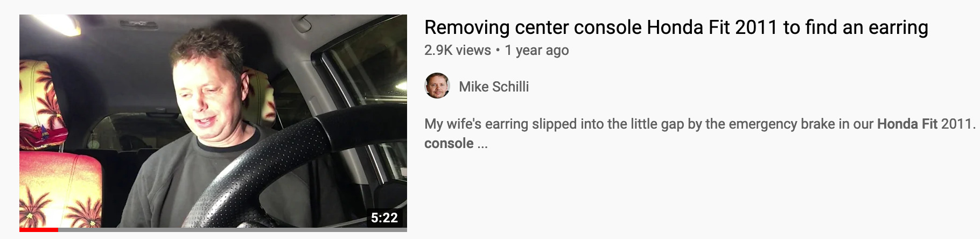
Task: Open Mike Schilli's channel avatar
Action: (437, 86)
